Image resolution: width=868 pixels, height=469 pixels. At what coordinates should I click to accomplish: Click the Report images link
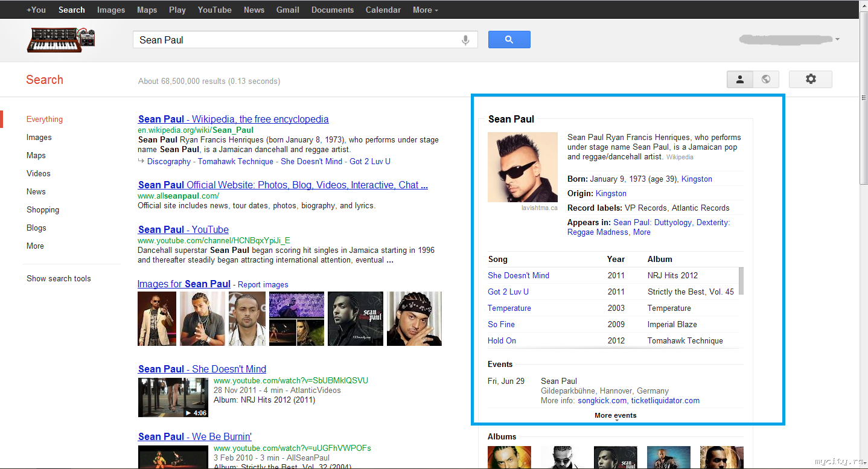(263, 284)
